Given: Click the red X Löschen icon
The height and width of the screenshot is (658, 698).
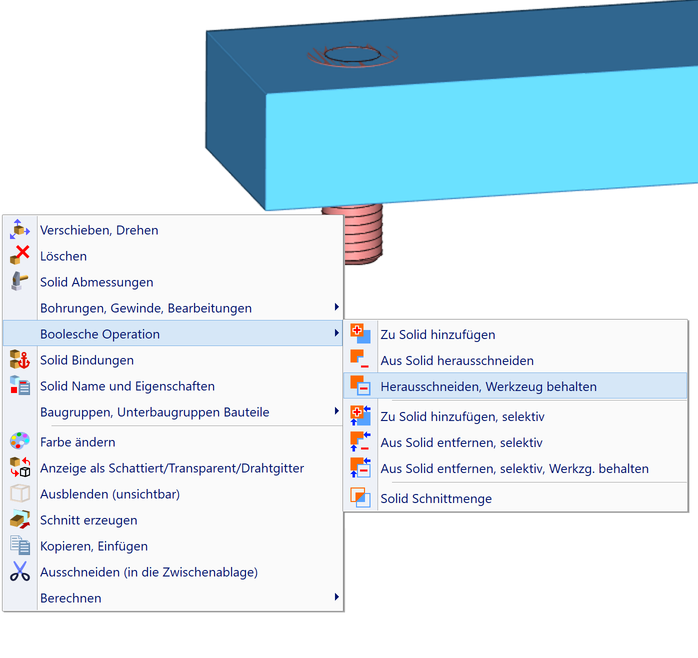Looking at the screenshot, I should (x=20, y=256).
